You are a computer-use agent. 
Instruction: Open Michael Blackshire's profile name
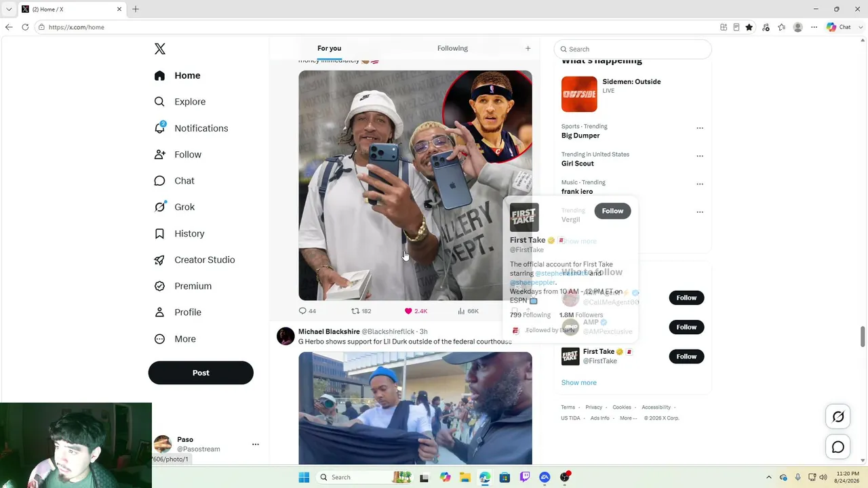[329, 331]
